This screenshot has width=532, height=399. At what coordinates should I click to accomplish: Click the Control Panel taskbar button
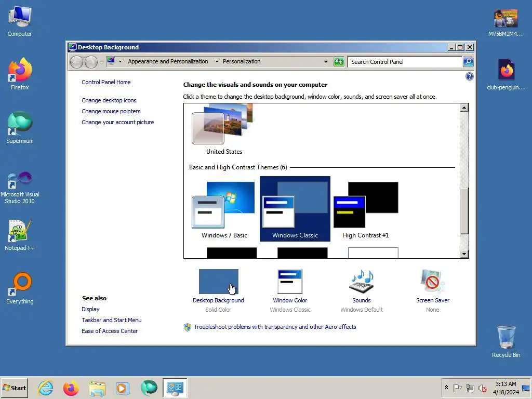(x=175, y=388)
